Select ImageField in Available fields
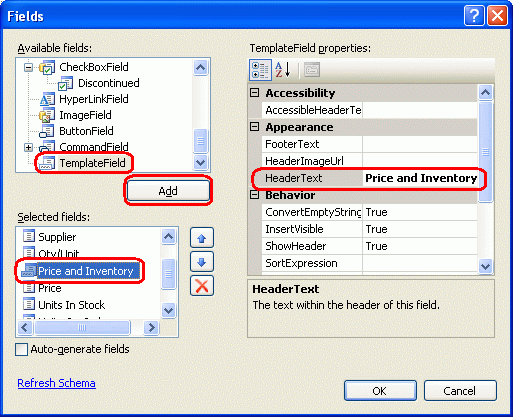Screen dimensions: 513x417 click(85, 115)
